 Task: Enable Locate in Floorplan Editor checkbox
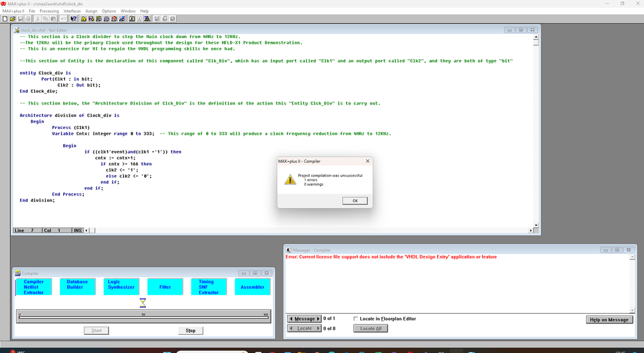coord(356,319)
